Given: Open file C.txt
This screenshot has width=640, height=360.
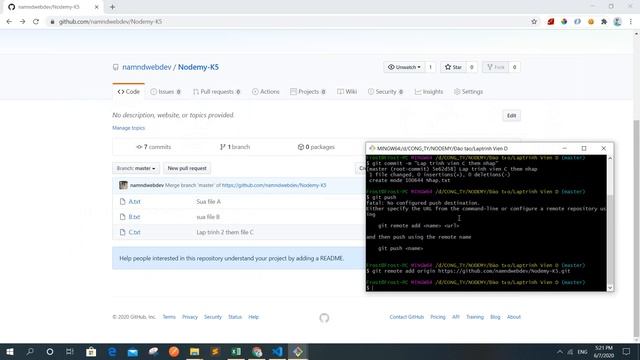Looking at the screenshot, I should [x=135, y=232].
